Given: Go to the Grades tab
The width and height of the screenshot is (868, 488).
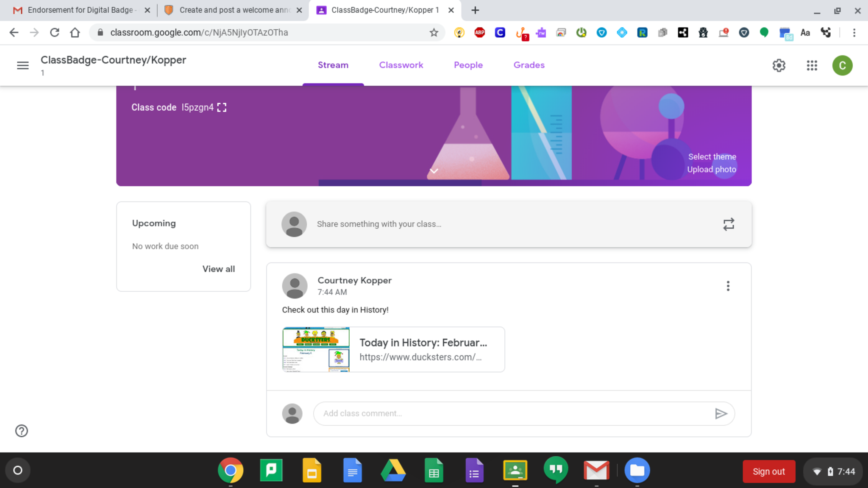Looking at the screenshot, I should click(529, 65).
